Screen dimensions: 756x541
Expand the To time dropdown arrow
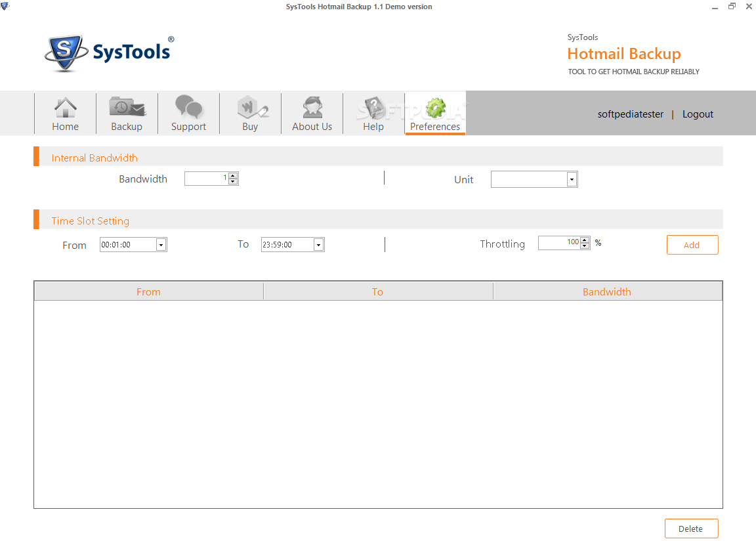318,245
